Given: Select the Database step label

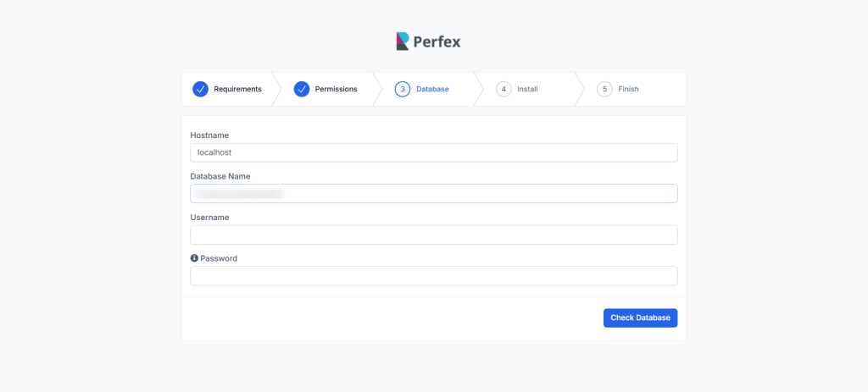Looking at the screenshot, I should 432,89.
